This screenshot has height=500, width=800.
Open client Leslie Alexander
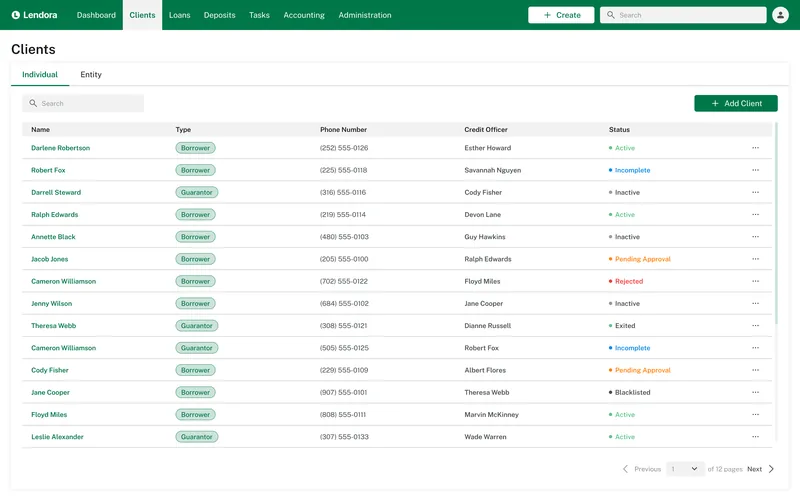(57, 437)
